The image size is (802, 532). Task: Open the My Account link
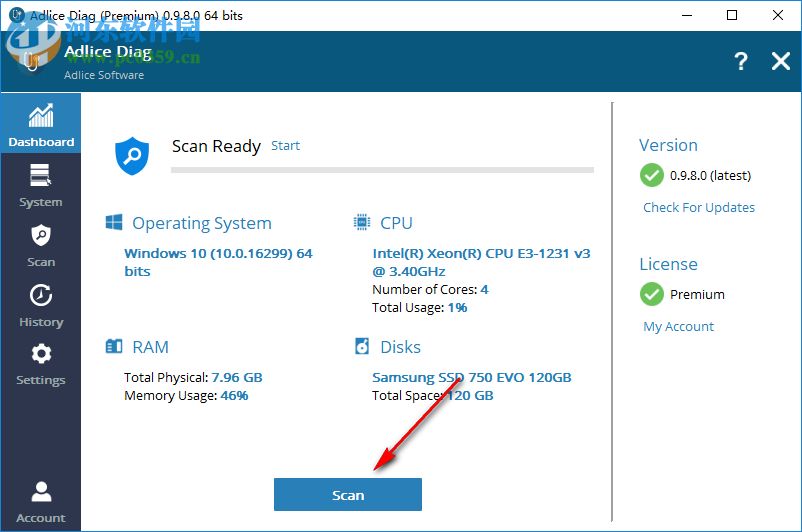click(x=678, y=327)
